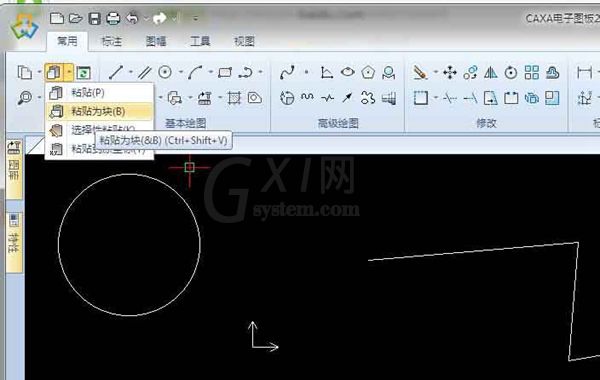The image size is (600, 380).
Task: Click the green refresh window icon beside Paste
Action: [x=83, y=73]
